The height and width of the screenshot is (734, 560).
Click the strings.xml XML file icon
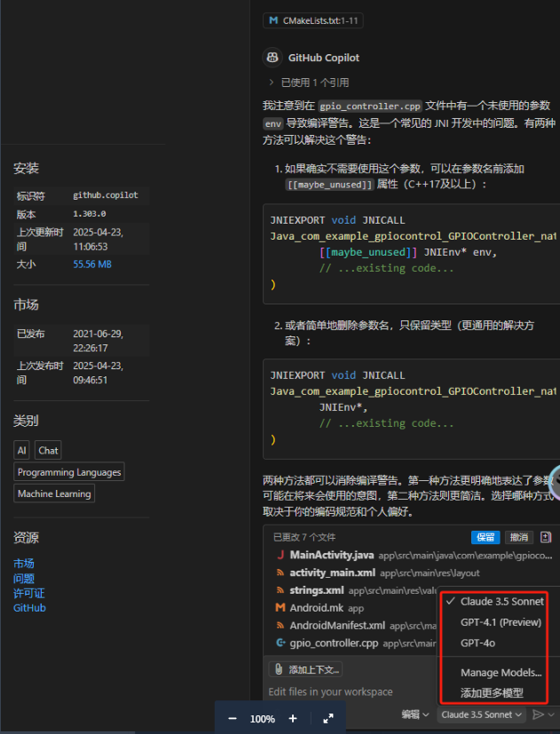click(x=280, y=590)
